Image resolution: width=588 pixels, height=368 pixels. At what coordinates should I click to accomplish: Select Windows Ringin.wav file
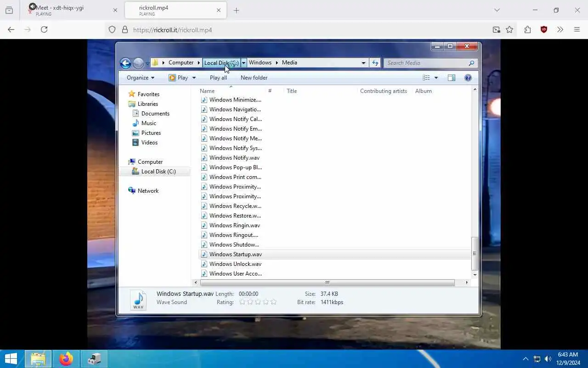point(235,225)
